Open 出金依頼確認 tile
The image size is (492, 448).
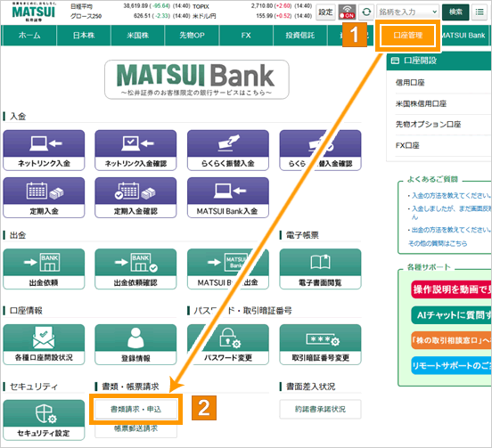(x=135, y=269)
